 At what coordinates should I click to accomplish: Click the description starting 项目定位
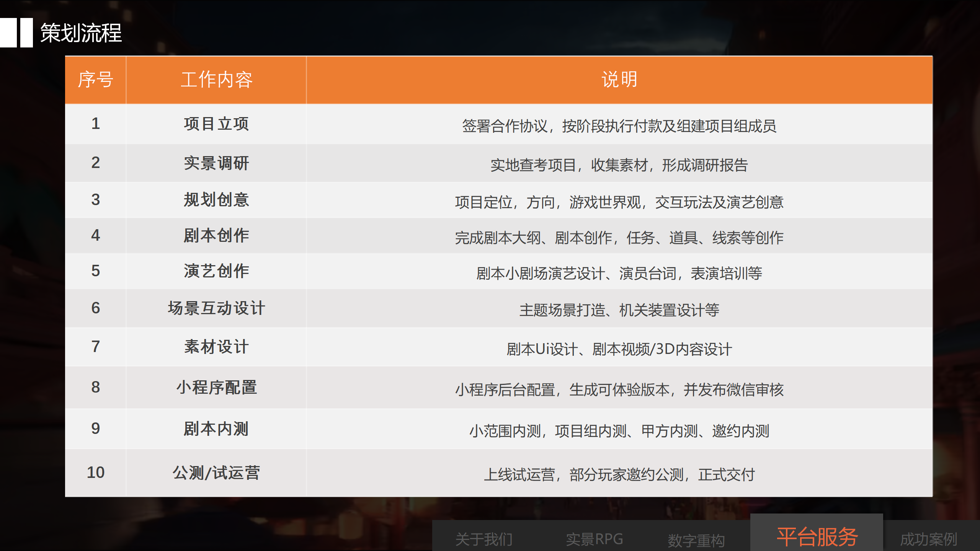click(x=619, y=202)
